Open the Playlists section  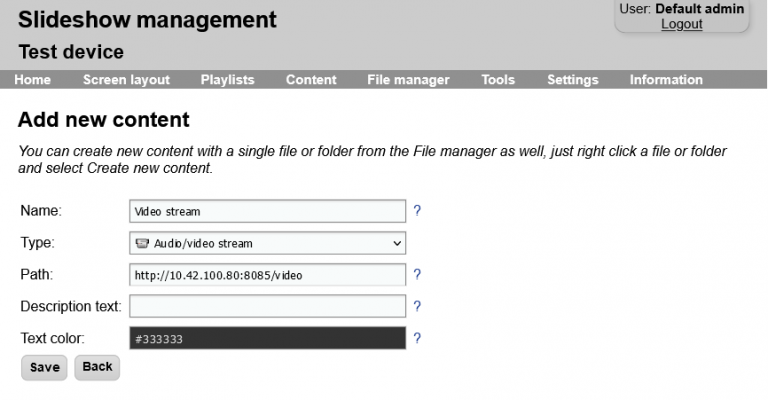(x=227, y=80)
